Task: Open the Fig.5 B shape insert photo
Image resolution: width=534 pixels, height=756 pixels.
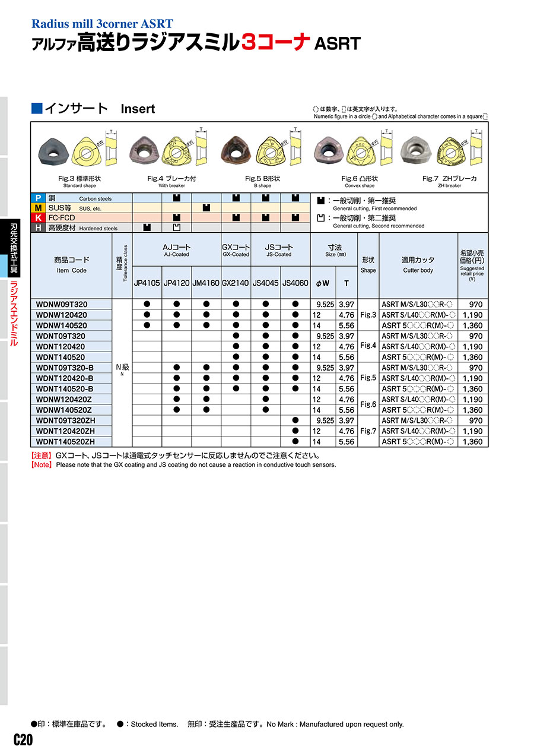Action: coord(237,149)
